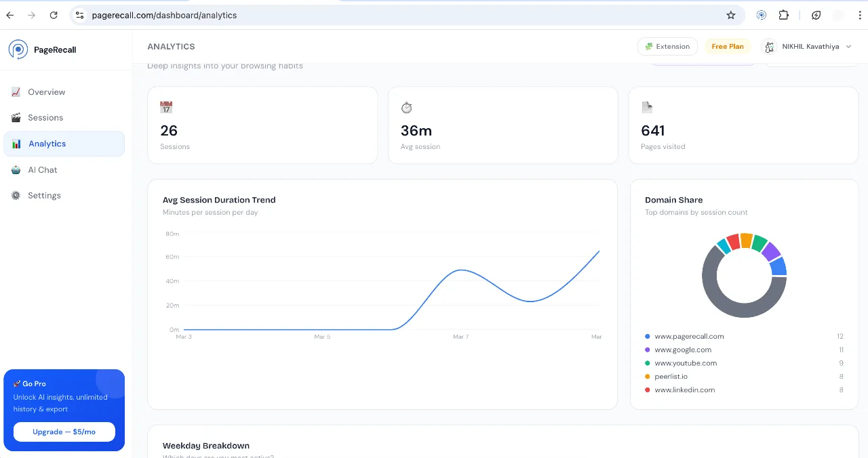Click the Sessions clapperboard icon

(x=16, y=118)
